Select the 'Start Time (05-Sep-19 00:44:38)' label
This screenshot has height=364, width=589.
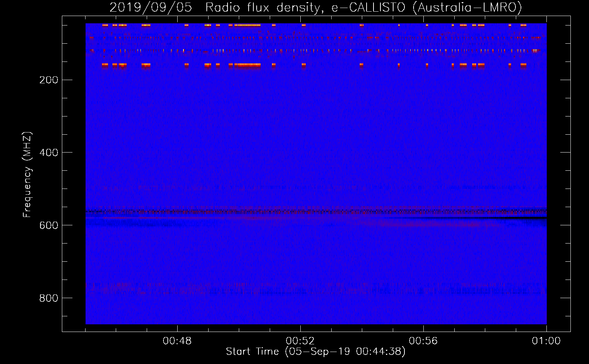point(316,352)
